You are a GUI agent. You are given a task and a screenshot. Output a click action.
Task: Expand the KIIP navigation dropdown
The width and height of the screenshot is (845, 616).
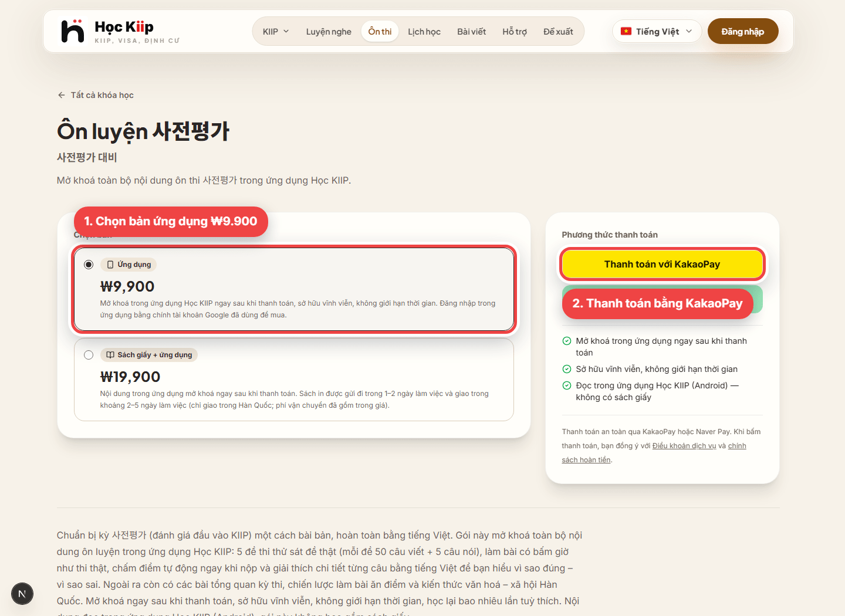click(276, 32)
